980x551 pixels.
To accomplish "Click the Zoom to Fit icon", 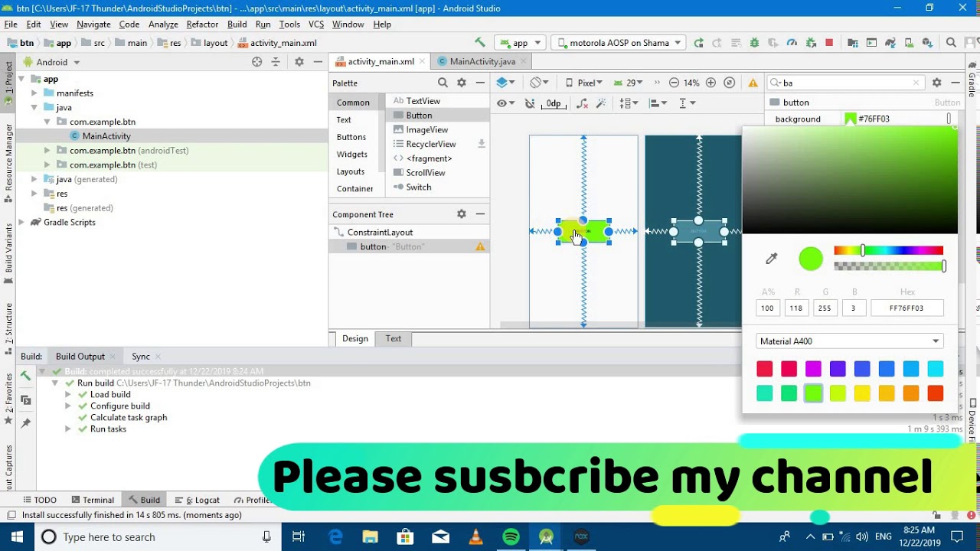I will [x=729, y=83].
